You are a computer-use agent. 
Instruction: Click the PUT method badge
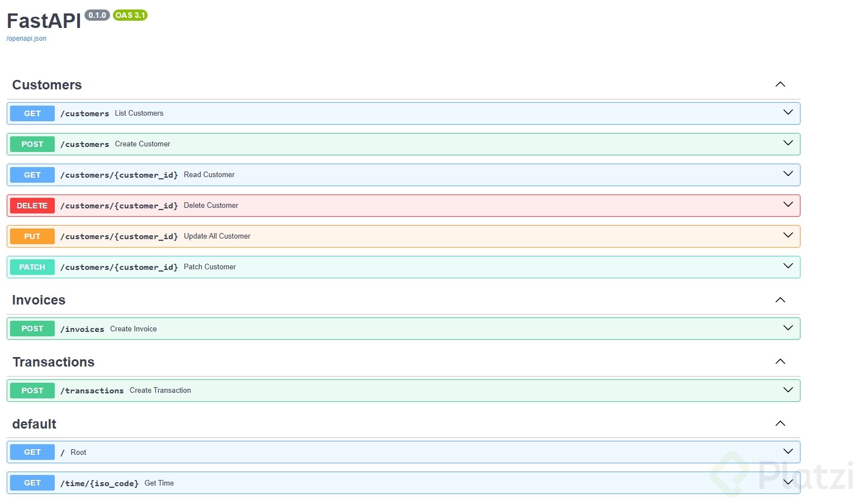(x=32, y=236)
